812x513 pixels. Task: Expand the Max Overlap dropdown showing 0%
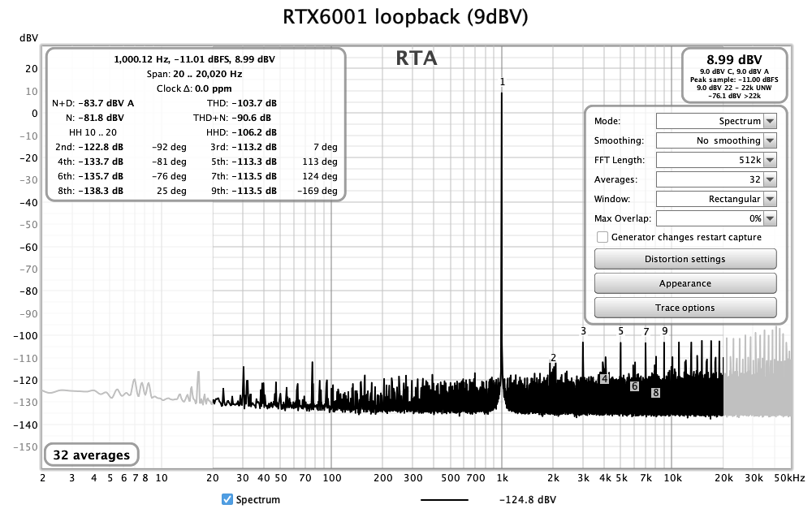point(716,218)
